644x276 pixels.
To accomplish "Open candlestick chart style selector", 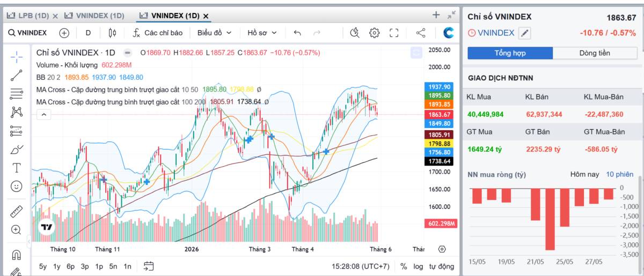I will 112,33.
